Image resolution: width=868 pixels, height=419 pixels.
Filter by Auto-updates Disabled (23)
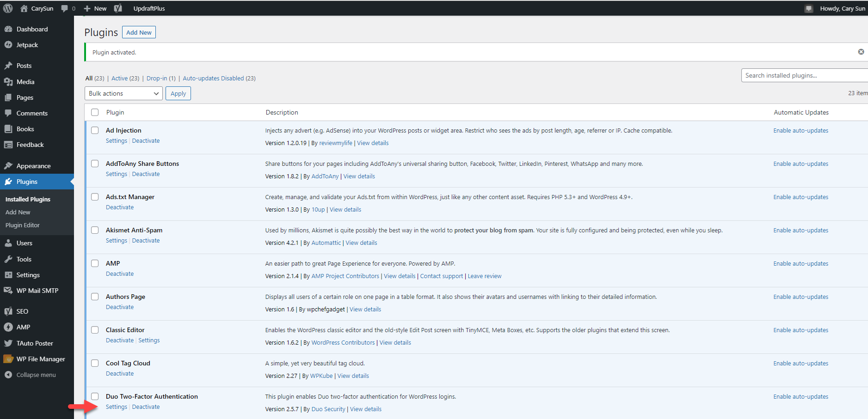pyautogui.click(x=219, y=78)
